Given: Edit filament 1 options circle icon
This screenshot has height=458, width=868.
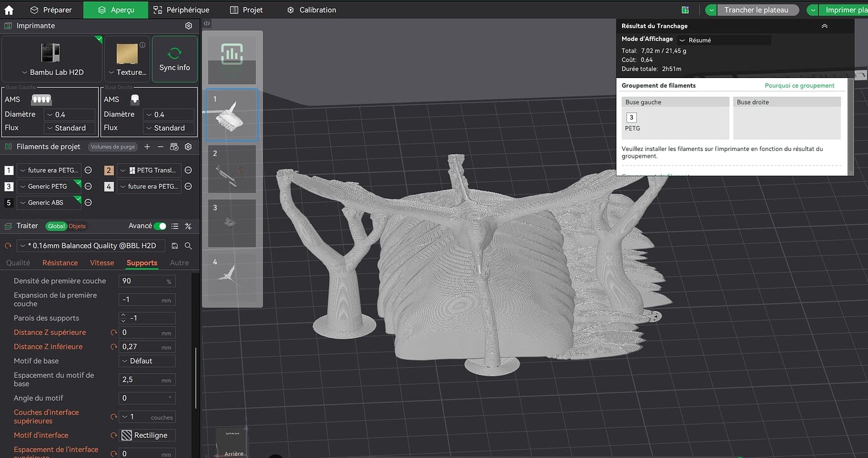Looking at the screenshot, I should click(89, 170).
